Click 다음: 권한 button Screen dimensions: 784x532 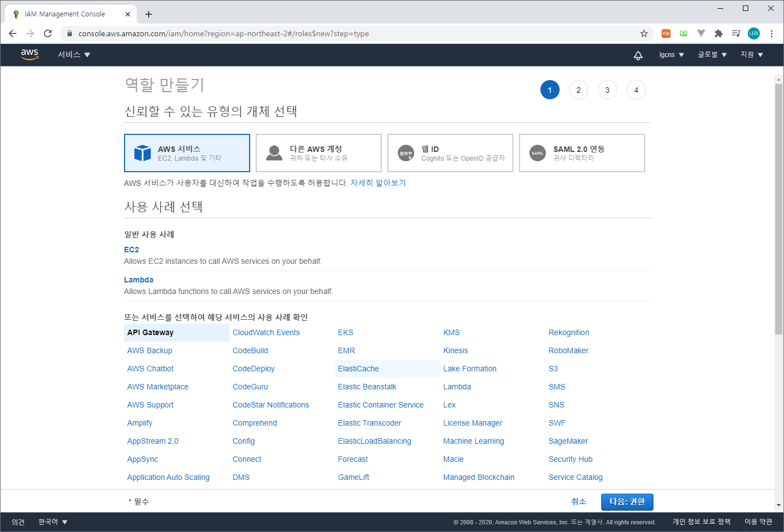pos(627,502)
